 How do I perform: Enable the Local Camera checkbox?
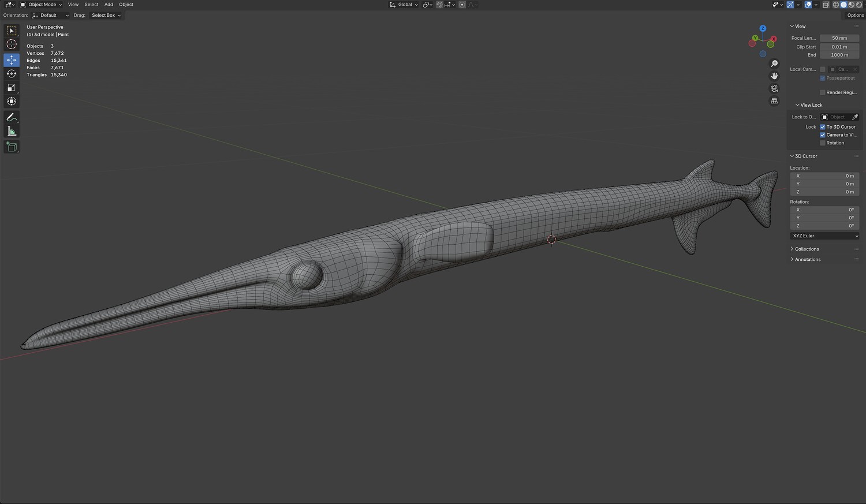[x=823, y=69]
